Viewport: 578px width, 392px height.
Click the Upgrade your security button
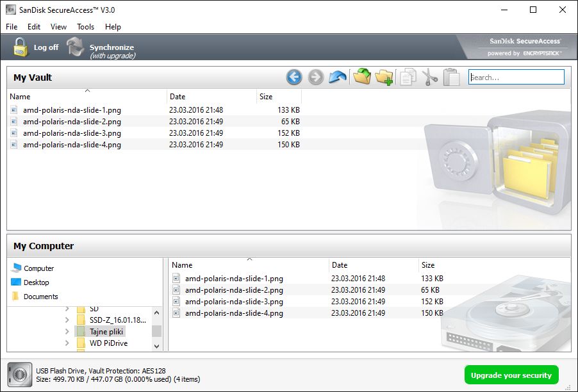(511, 375)
